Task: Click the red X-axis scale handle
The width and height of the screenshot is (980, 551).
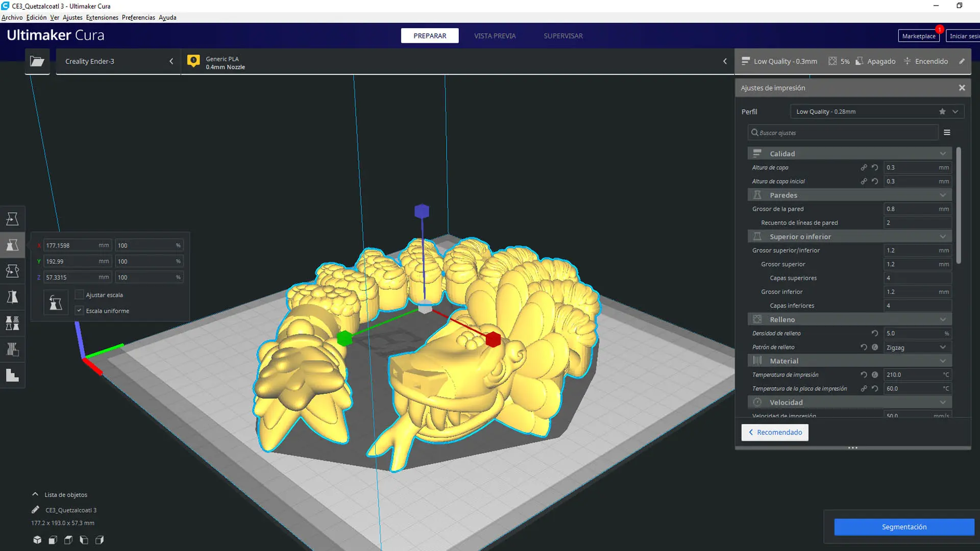Action: click(493, 339)
